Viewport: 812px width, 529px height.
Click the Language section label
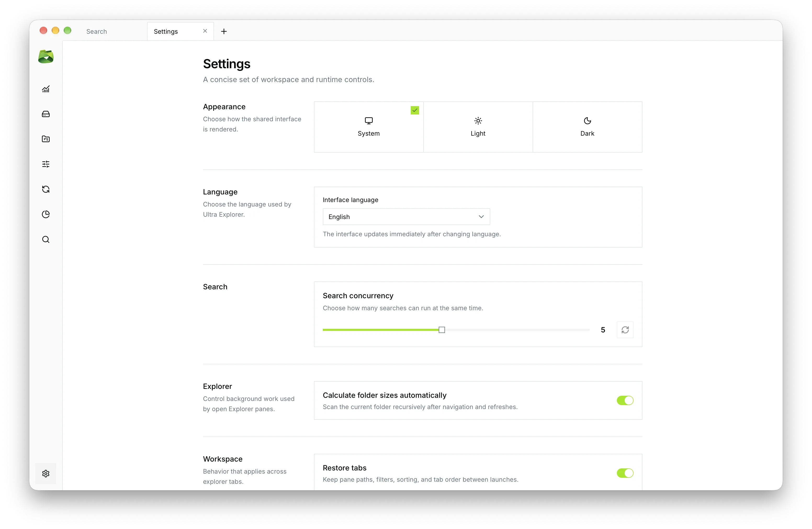(x=220, y=192)
